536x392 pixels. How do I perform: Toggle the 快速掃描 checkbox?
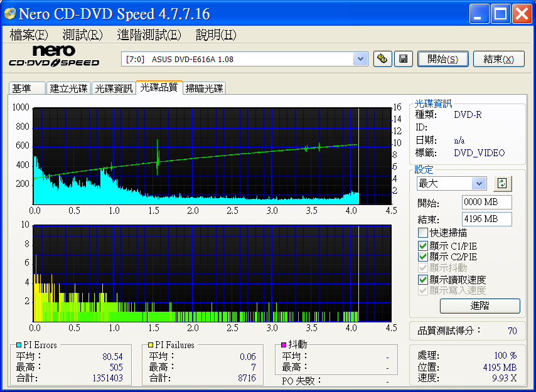(423, 233)
